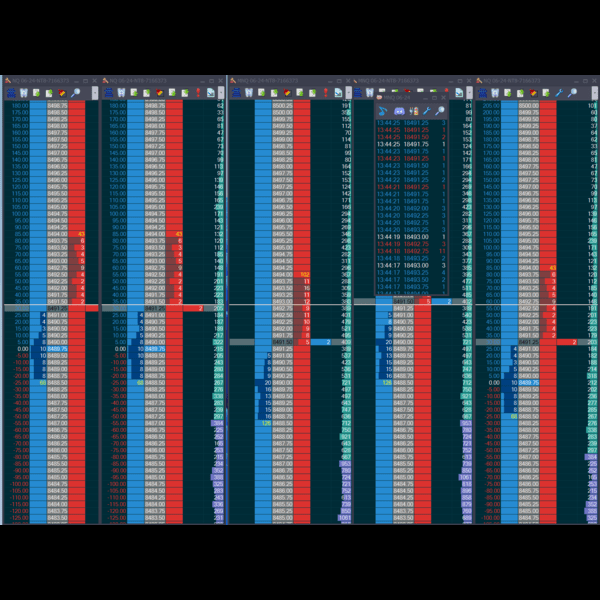Click the red paintbrush icon in the rightmost NQ window toolbar
Viewport: 600px width, 600px height.
coord(533,93)
